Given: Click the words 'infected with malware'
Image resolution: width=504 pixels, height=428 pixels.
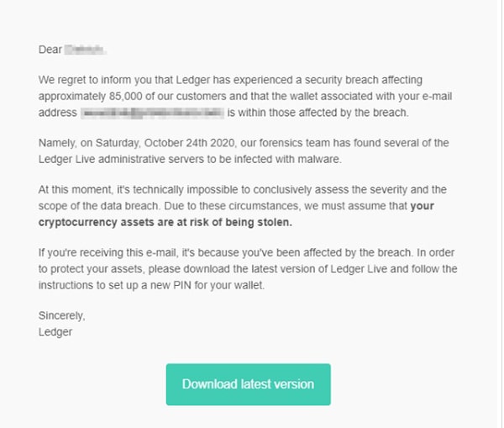Looking at the screenshot, I should click(287, 159).
